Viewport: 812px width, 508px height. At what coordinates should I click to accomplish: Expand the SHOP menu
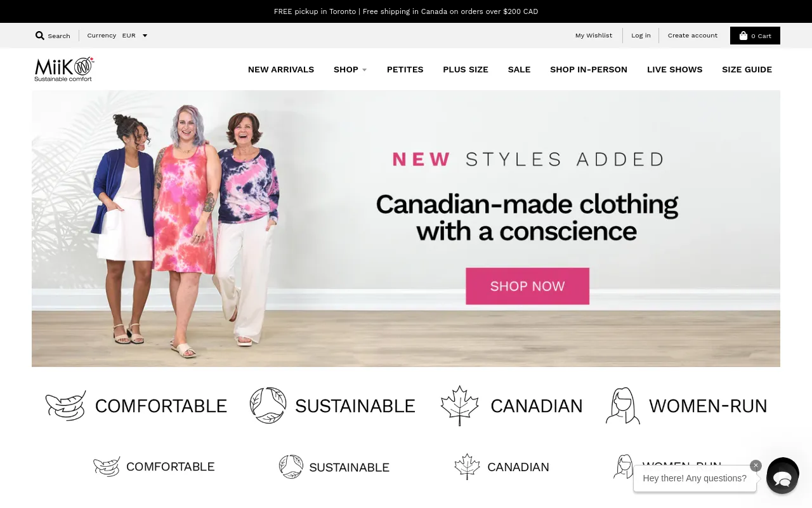pos(350,69)
